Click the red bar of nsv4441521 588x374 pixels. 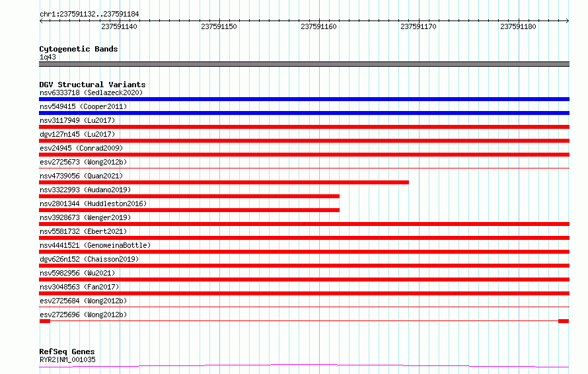click(304, 252)
